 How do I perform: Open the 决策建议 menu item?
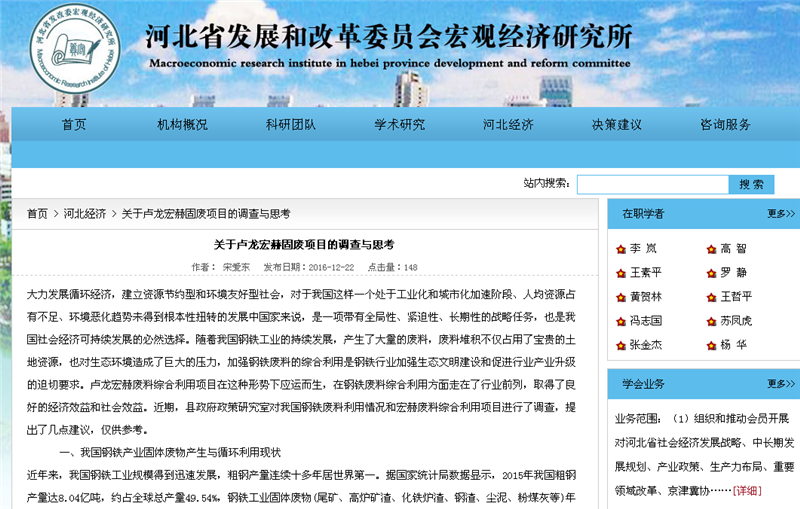(617, 124)
